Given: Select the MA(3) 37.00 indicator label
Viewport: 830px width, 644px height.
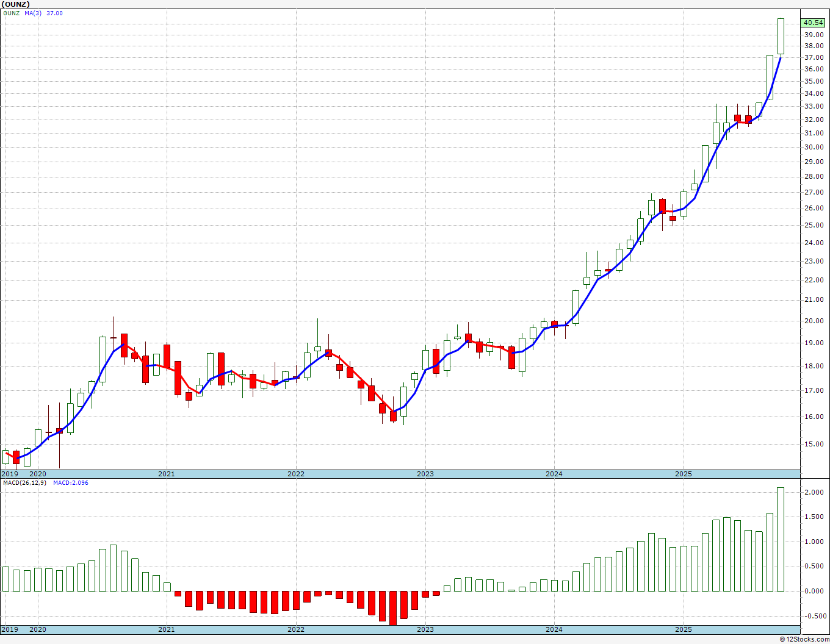Looking at the screenshot, I should point(43,13).
